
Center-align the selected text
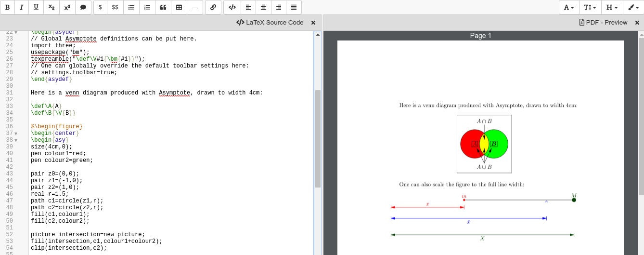click(x=263, y=7)
